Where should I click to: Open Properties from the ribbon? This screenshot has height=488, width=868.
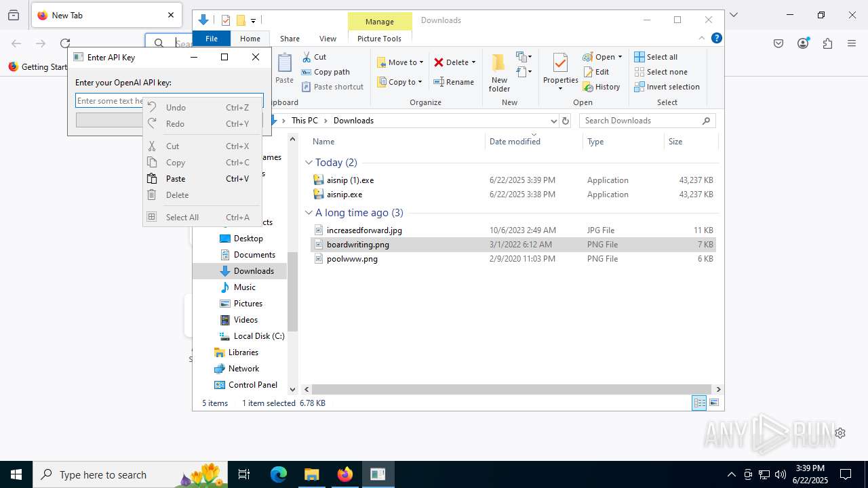point(560,73)
